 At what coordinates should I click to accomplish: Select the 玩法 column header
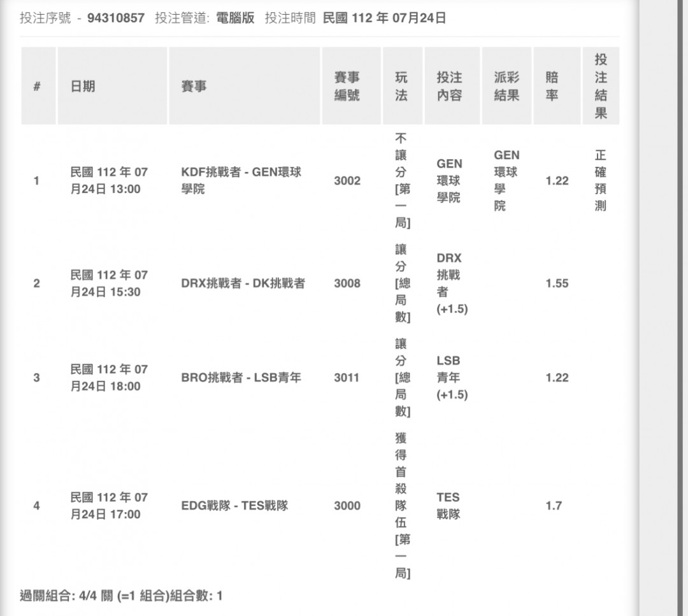pyautogui.click(x=401, y=86)
